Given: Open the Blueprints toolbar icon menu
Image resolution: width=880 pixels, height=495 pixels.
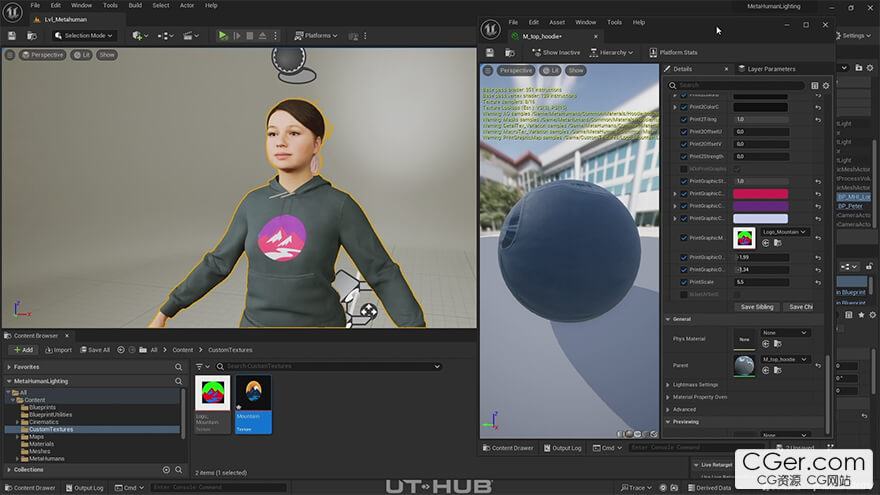Looking at the screenshot, I should (165, 35).
